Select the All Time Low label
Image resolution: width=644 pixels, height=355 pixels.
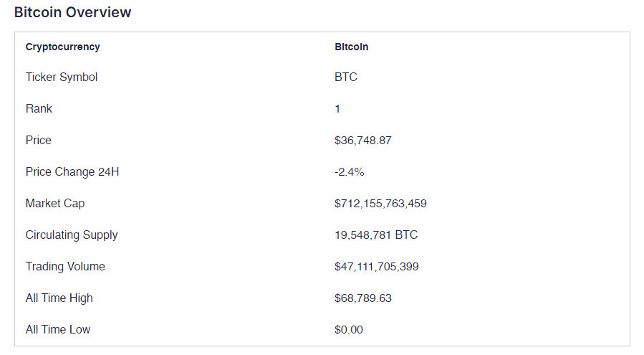58,330
